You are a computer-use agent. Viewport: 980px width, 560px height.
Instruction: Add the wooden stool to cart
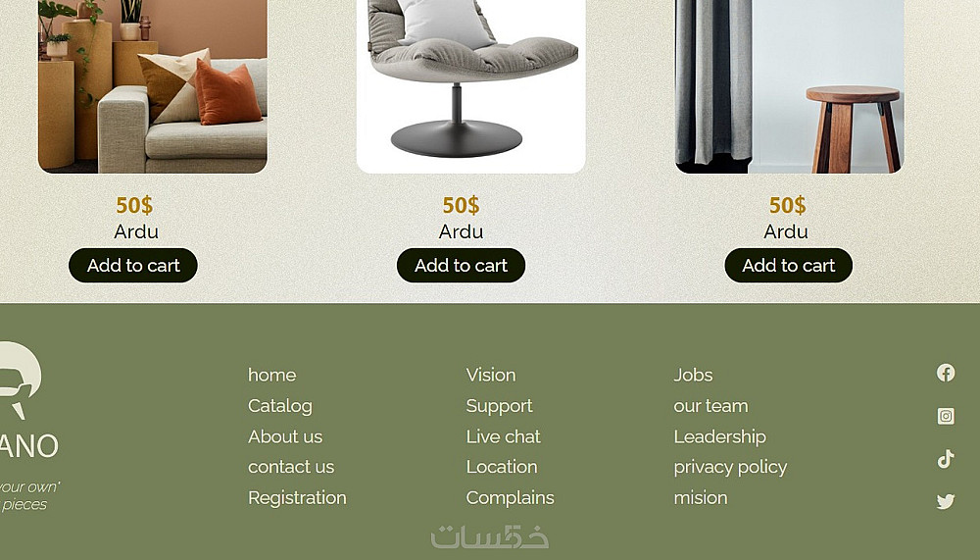pyautogui.click(x=788, y=266)
